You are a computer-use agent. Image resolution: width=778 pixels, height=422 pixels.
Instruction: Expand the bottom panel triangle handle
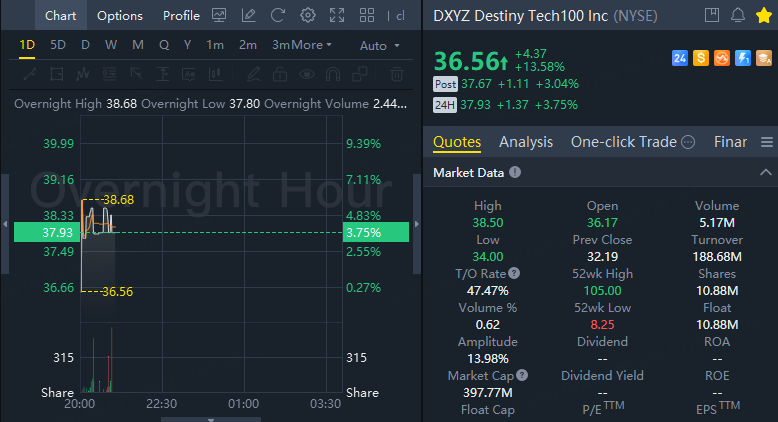pyautogui.click(x=211, y=420)
